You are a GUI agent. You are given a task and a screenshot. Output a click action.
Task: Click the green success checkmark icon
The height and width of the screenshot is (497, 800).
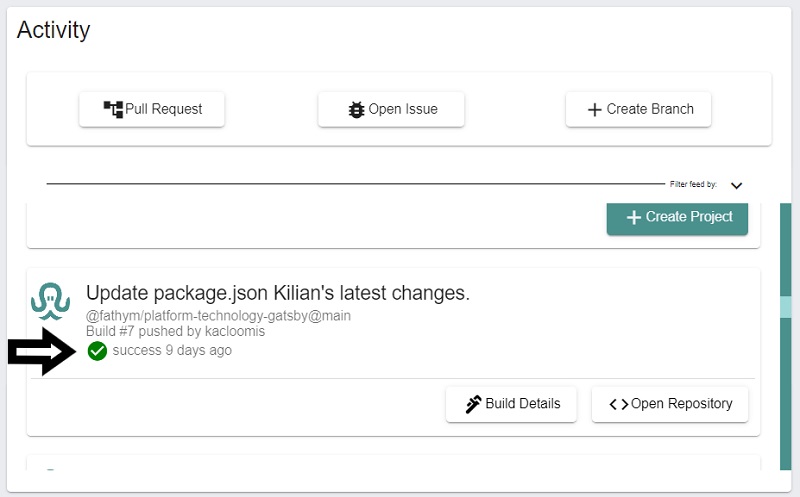pos(97,351)
